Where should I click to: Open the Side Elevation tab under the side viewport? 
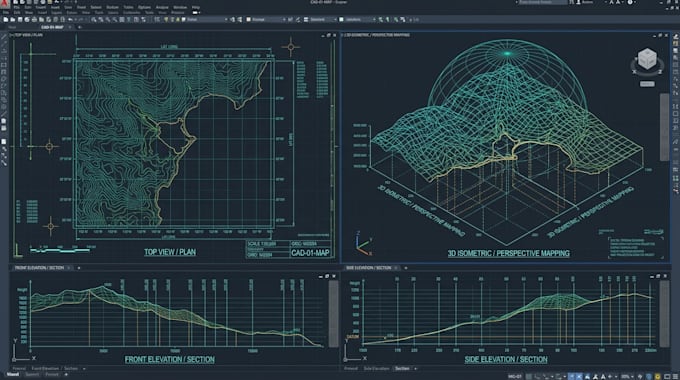coord(376,369)
